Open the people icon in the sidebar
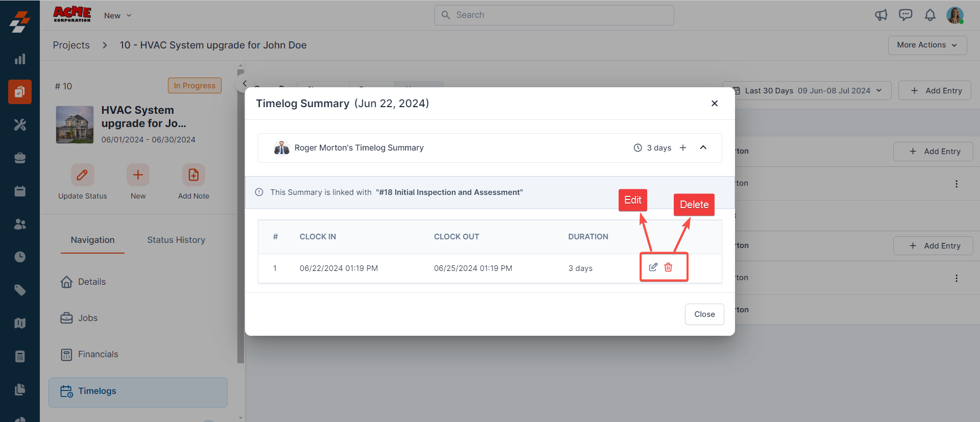 [20, 224]
